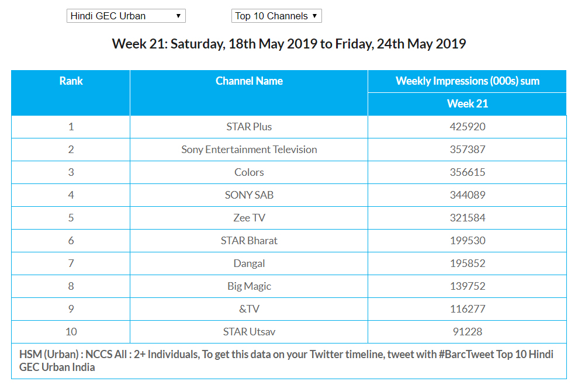Click the Week 21 date range heading
Image resolution: width=571 pixels, height=392 pixels.
tap(289, 44)
